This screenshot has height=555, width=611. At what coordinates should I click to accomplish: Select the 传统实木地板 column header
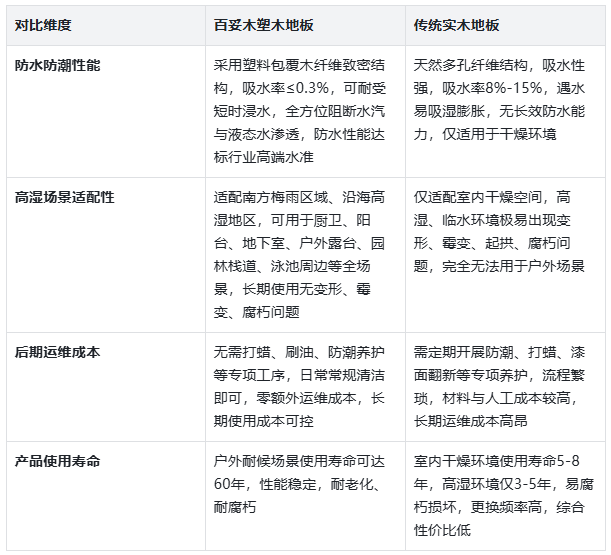coord(456,24)
